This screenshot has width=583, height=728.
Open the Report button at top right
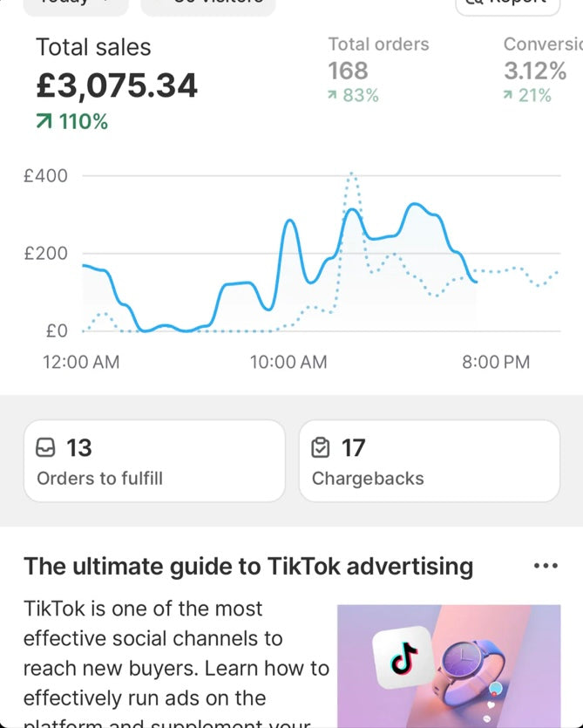pos(506,4)
